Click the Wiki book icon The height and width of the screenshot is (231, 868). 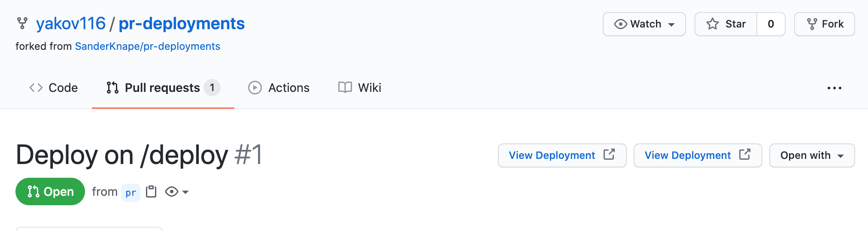coord(345,88)
